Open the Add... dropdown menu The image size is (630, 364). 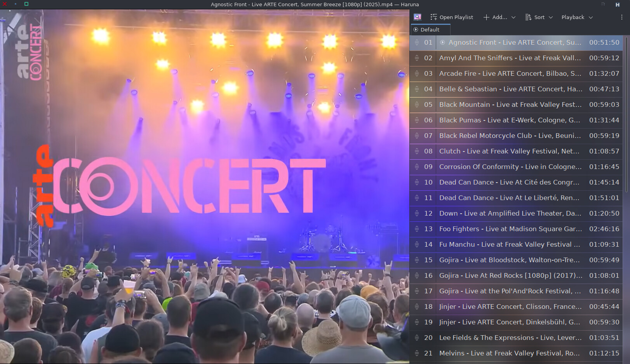click(x=499, y=17)
